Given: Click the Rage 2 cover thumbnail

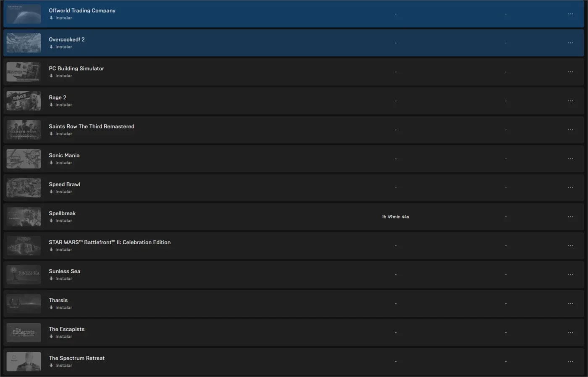Looking at the screenshot, I should pyautogui.click(x=24, y=101).
